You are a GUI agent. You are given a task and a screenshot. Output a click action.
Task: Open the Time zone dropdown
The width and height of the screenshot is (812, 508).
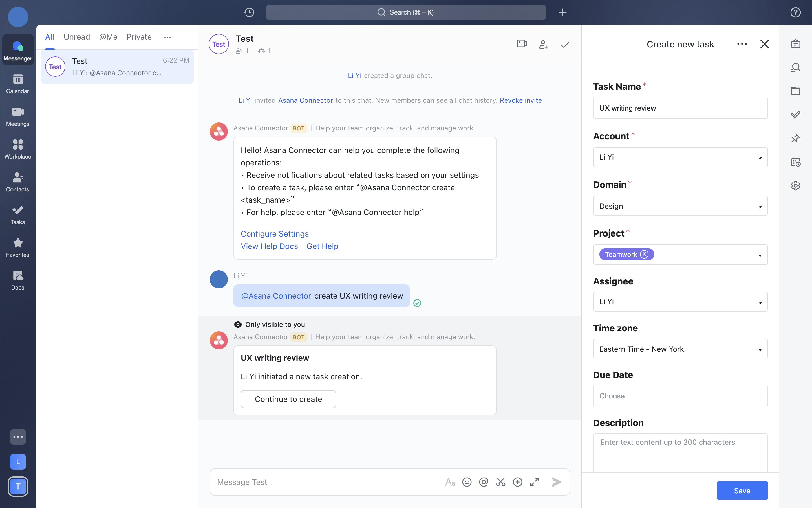click(680, 349)
